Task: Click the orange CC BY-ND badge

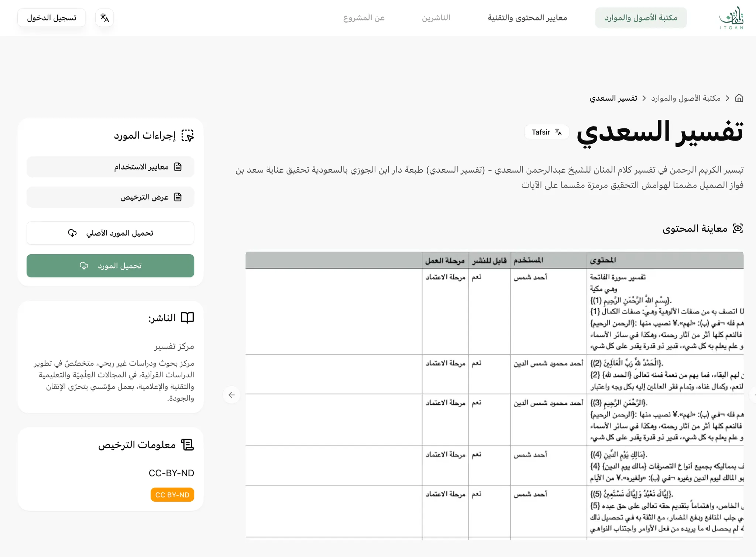Action: (172, 495)
